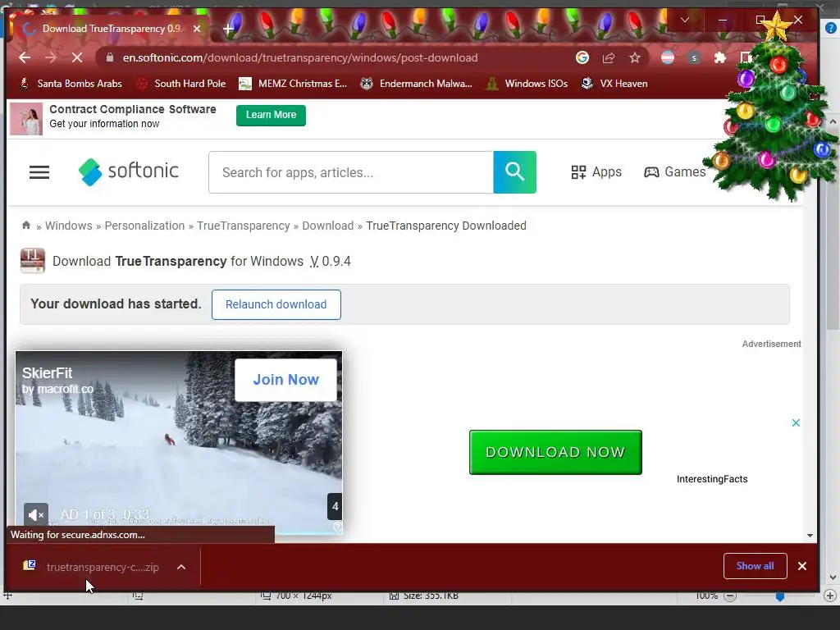Image resolution: width=840 pixels, height=630 pixels.
Task: Click the address bar URL
Action: 300,58
